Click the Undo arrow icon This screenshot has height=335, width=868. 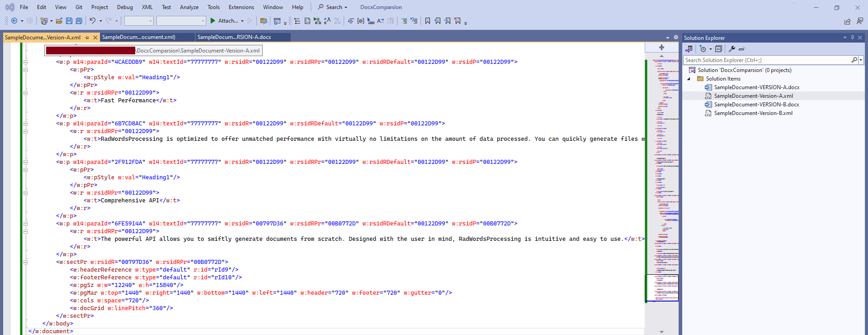[93, 21]
